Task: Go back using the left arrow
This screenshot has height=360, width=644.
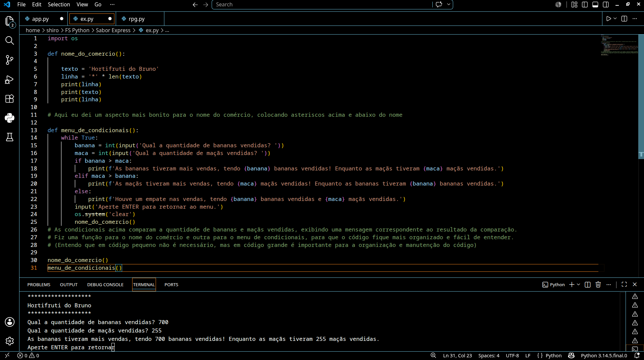Action: [x=195, y=4]
